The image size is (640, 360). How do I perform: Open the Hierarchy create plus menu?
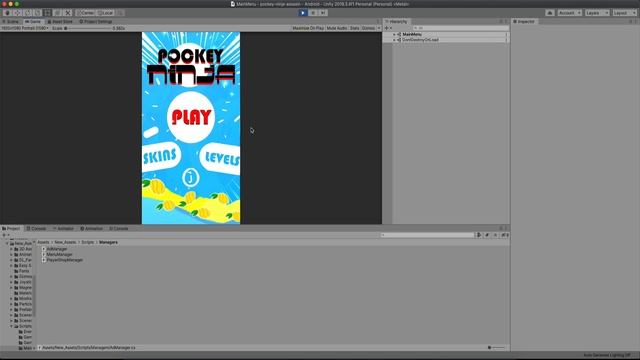pyautogui.click(x=388, y=28)
